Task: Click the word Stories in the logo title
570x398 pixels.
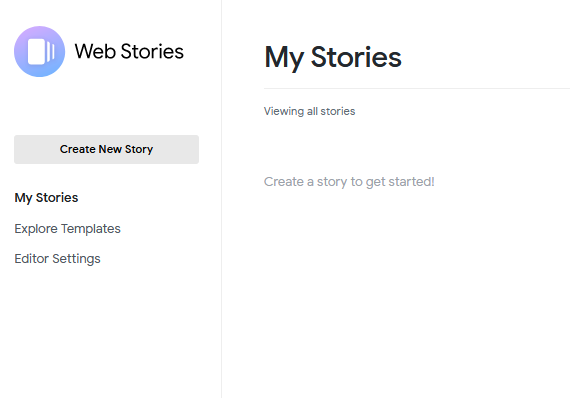Action: [152, 51]
